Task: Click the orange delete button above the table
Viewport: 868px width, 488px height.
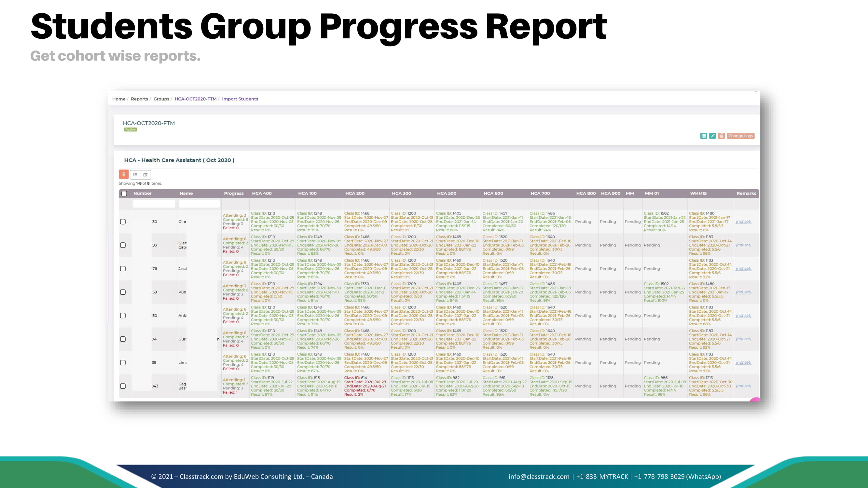Action: point(124,174)
